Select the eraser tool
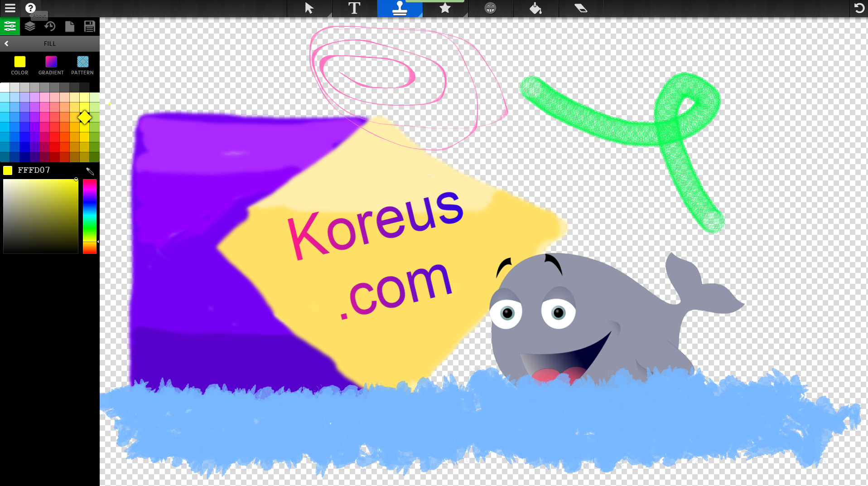This screenshot has width=868, height=486. 581,8
